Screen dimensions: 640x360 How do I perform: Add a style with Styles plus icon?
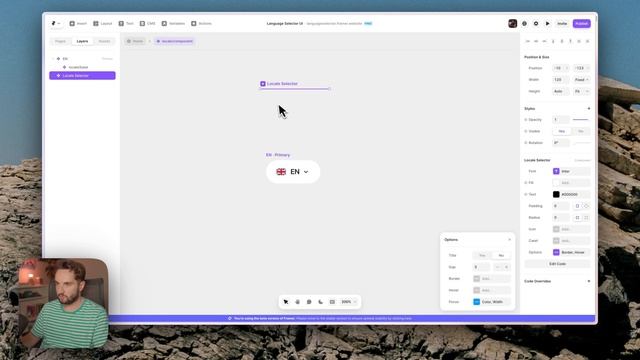click(x=589, y=109)
